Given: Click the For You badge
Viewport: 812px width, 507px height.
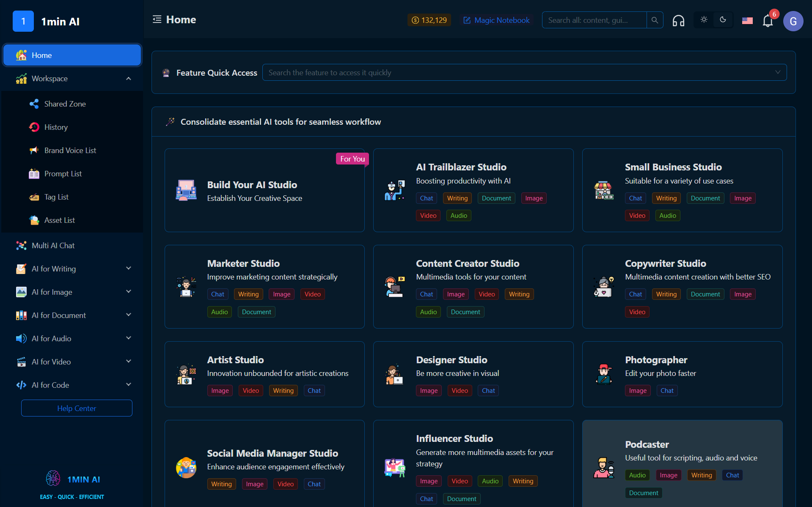Looking at the screenshot, I should coord(352,159).
